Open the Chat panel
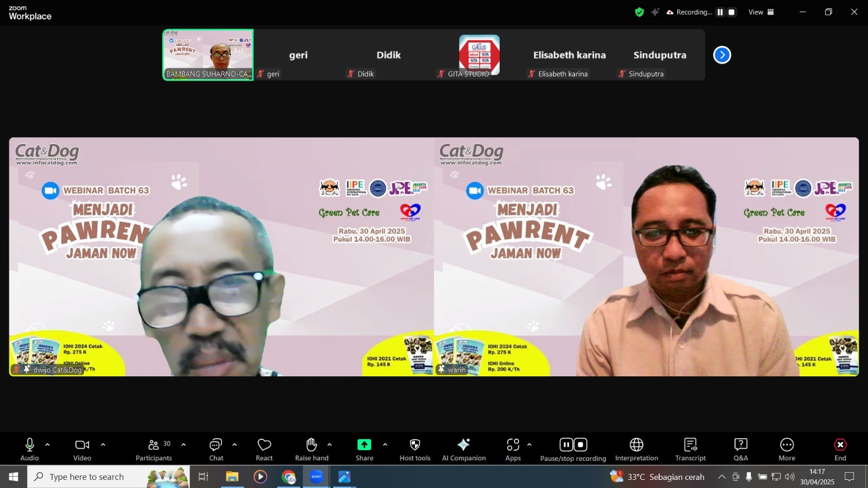The height and width of the screenshot is (488, 868). pyautogui.click(x=216, y=450)
